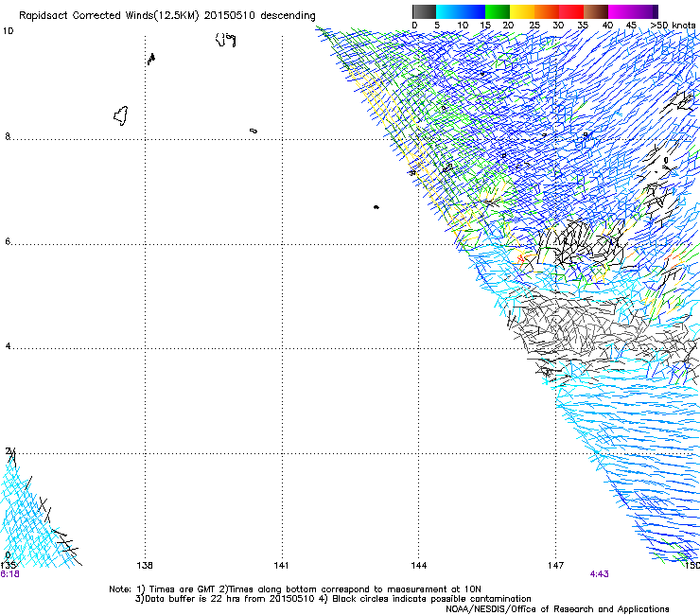
Task: Click the legend label 25
Action: pos(534,25)
